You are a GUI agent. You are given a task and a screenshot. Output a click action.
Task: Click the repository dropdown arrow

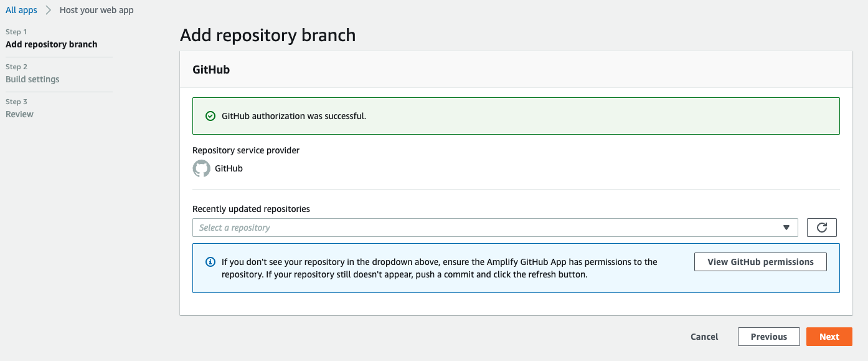(x=786, y=228)
